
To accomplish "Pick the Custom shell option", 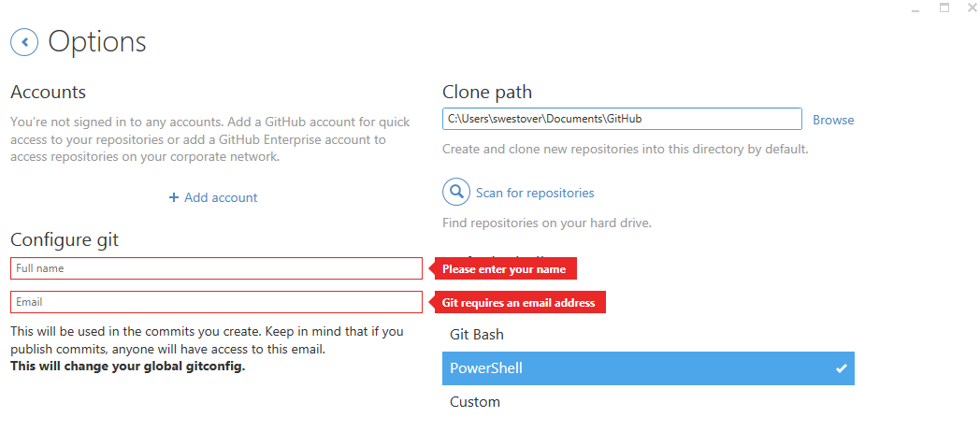I will click(475, 402).
